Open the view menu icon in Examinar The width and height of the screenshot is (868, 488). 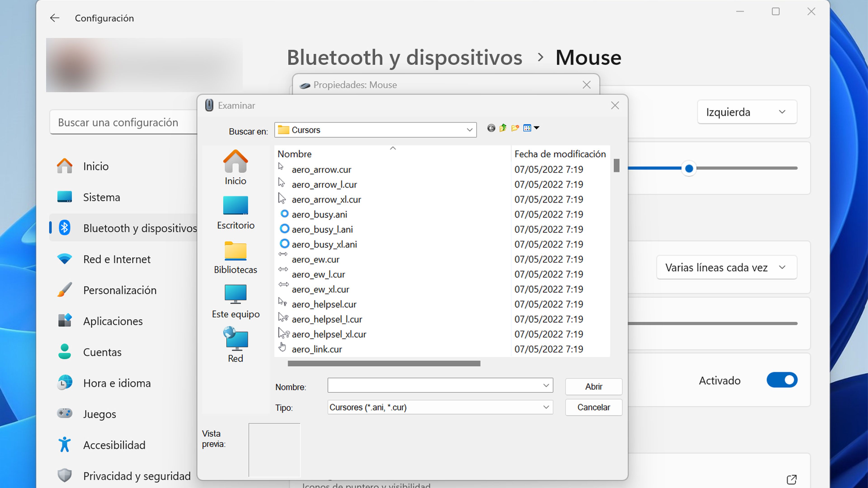531,128
